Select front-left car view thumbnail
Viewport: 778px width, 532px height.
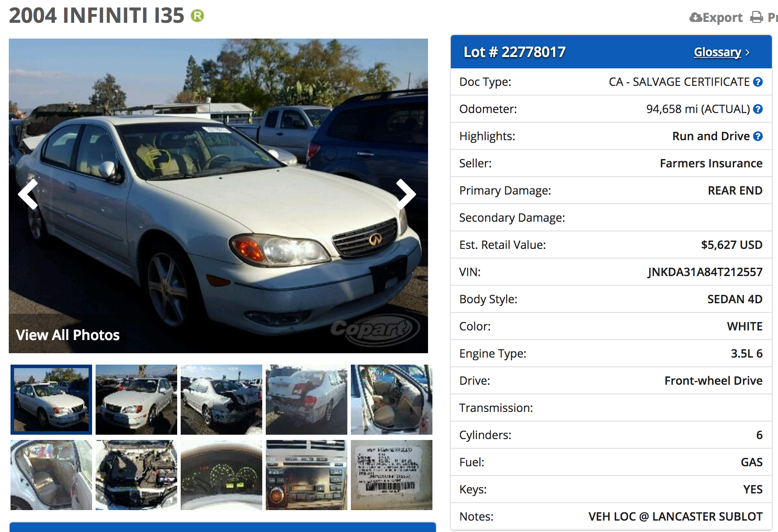pyautogui.click(x=51, y=400)
